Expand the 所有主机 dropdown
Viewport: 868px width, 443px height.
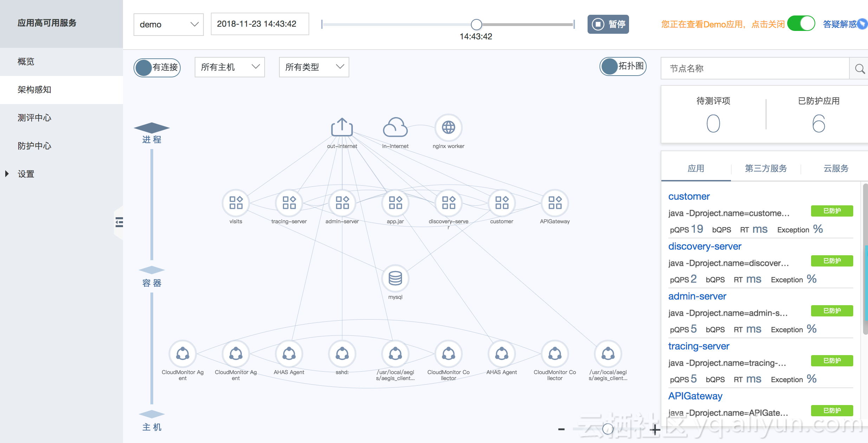(x=229, y=67)
